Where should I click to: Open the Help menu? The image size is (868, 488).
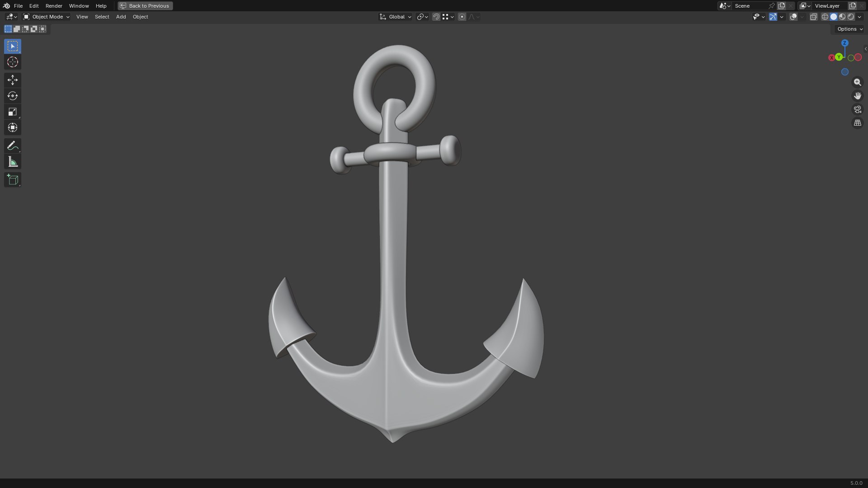pos(101,6)
